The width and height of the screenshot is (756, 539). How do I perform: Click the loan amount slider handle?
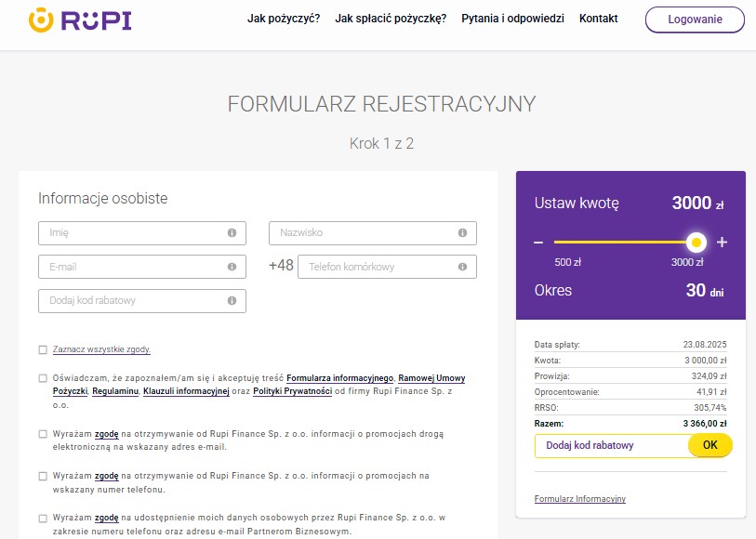696,243
